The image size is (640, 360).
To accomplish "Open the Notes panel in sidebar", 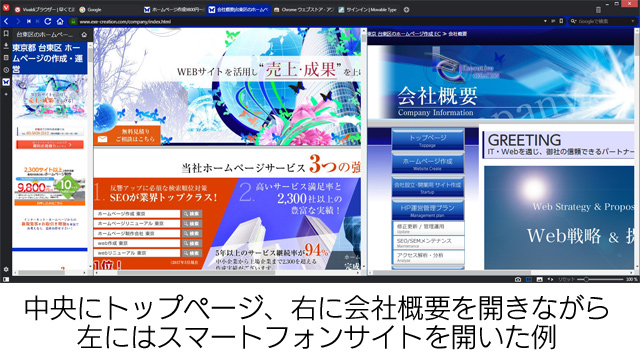I will 6,58.
